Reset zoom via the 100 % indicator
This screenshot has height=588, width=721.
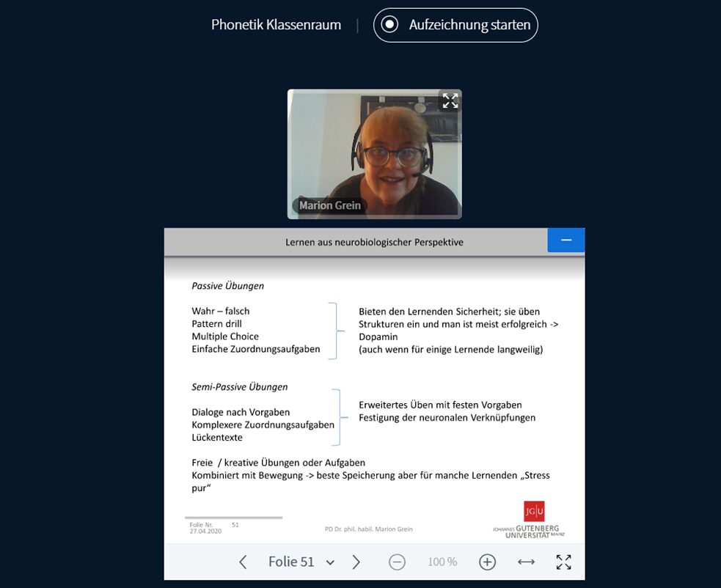pyautogui.click(x=442, y=562)
